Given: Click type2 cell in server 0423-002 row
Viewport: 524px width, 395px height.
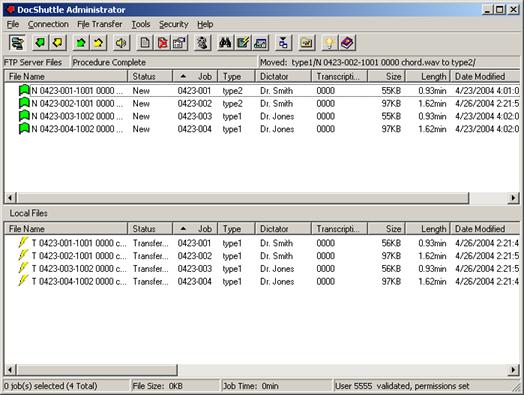Looking at the screenshot, I should 233,104.
